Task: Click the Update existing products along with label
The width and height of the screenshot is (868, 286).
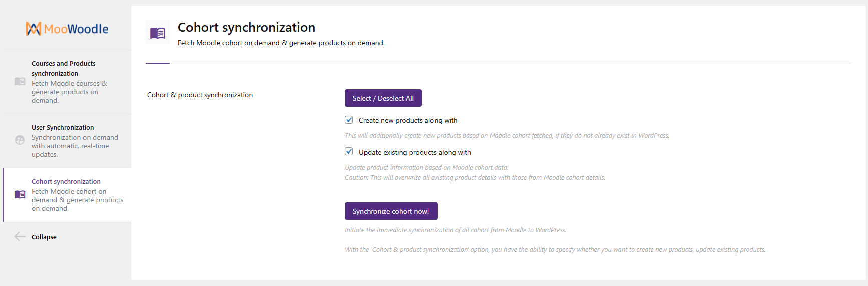Action: pyautogui.click(x=415, y=152)
